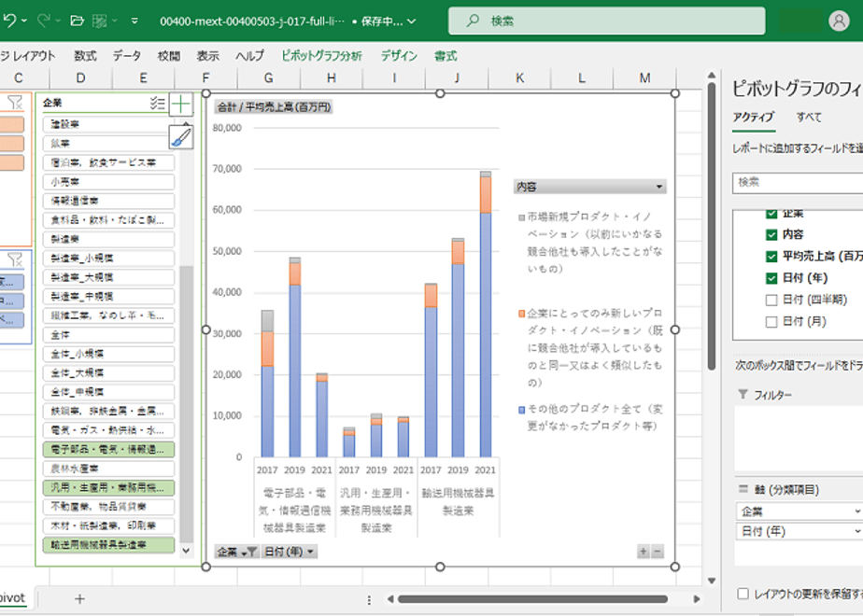
Task: Click the expand field plus button in chart
Action: 643,551
